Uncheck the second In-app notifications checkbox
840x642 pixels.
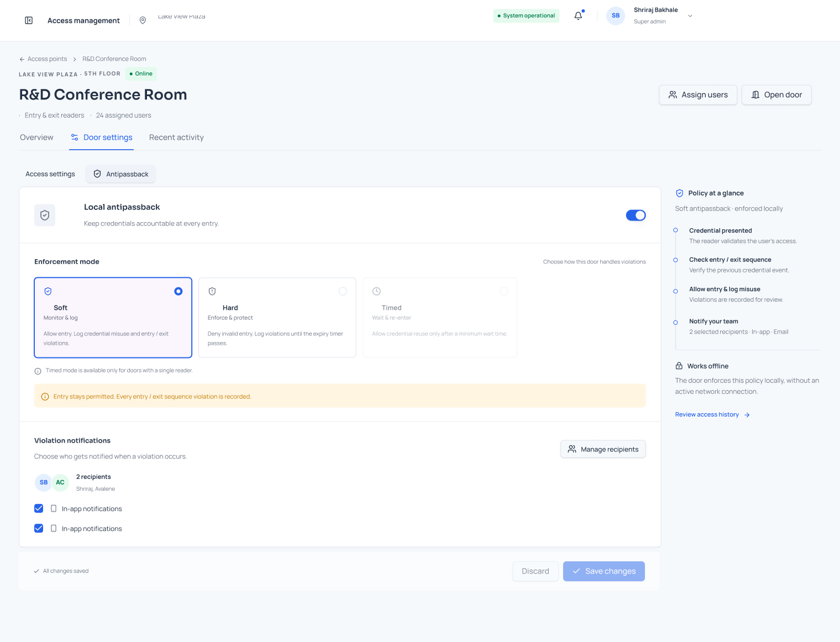(x=39, y=528)
